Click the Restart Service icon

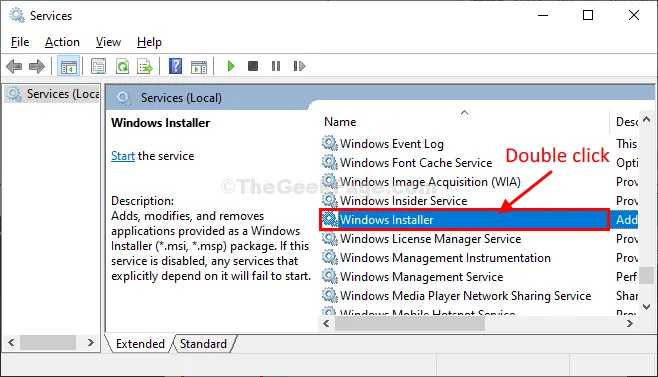(299, 66)
